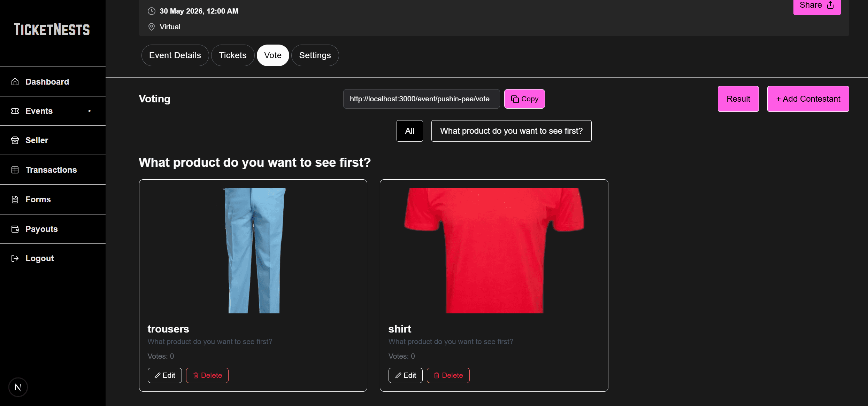Click the 'Virtual' location text

point(170,27)
